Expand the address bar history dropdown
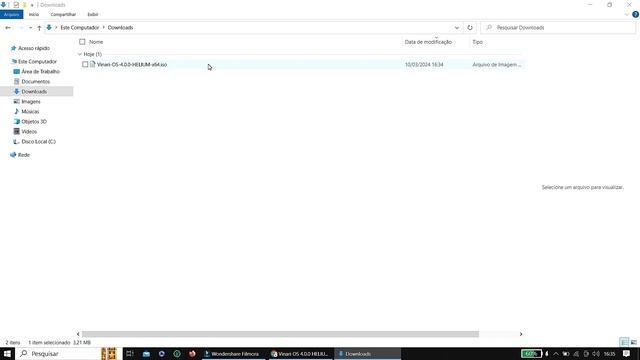Image resolution: width=640 pixels, height=360 pixels. point(457,28)
